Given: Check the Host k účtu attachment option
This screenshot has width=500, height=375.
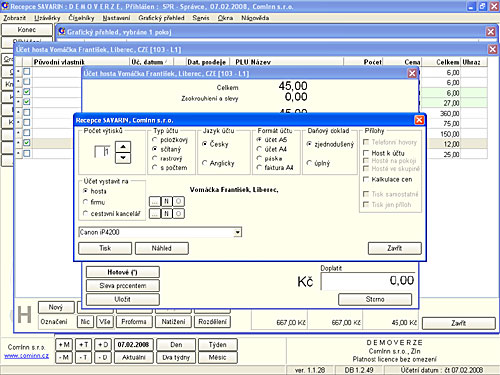Looking at the screenshot, I should pos(366,153).
